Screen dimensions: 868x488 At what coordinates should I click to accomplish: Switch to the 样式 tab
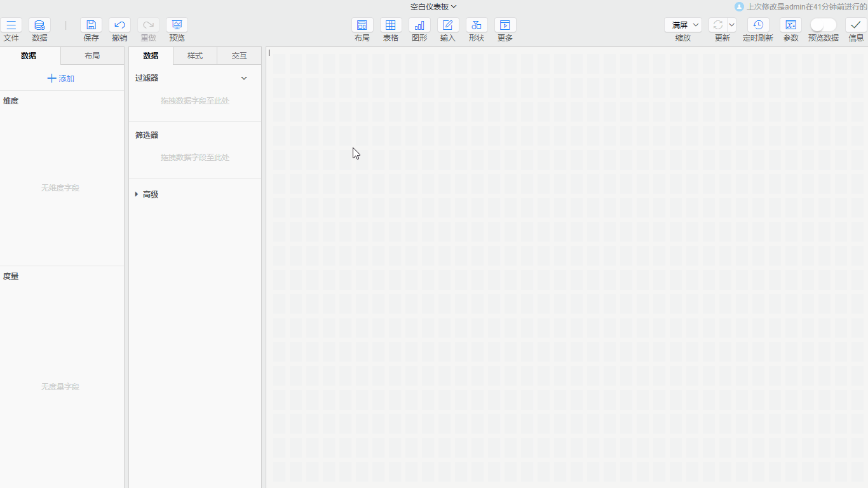pyautogui.click(x=195, y=56)
